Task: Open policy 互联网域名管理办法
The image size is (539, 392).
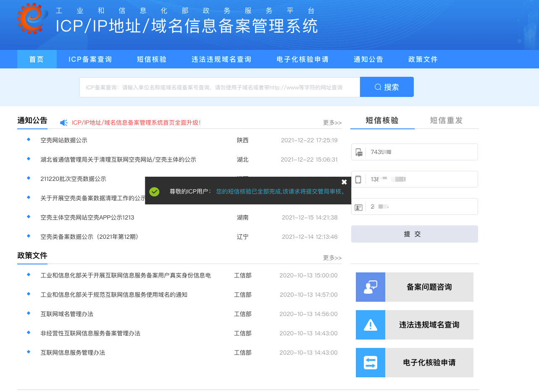Action: [x=67, y=314]
